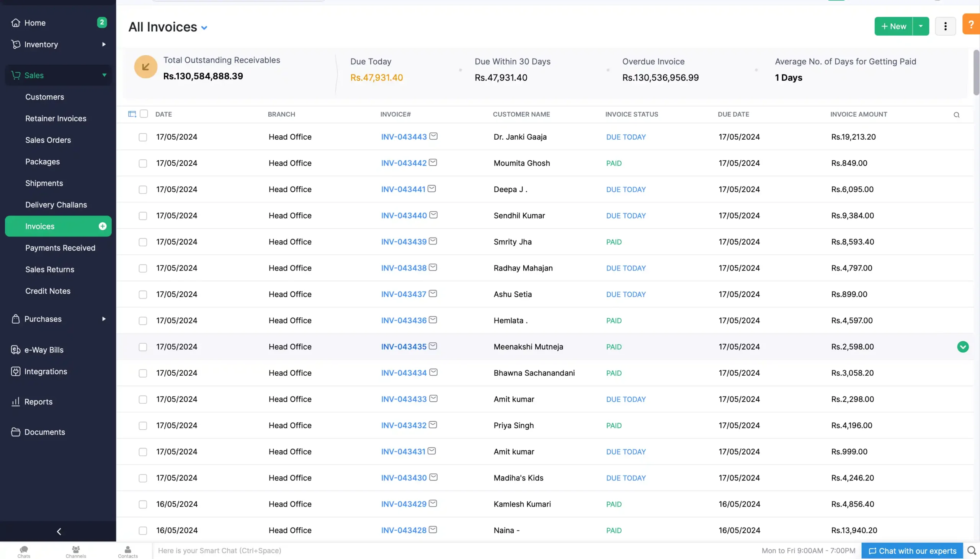Screen dimensions: 980x559
Task: Click the e-Way Bills icon
Action: click(x=15, y=349)
